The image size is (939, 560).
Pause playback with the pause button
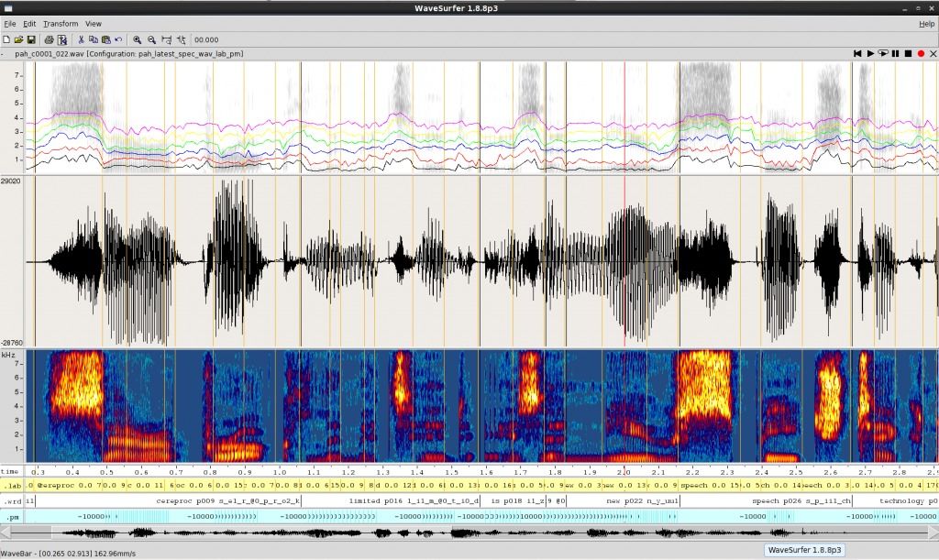pyautogui.click(x=895, y=54)
